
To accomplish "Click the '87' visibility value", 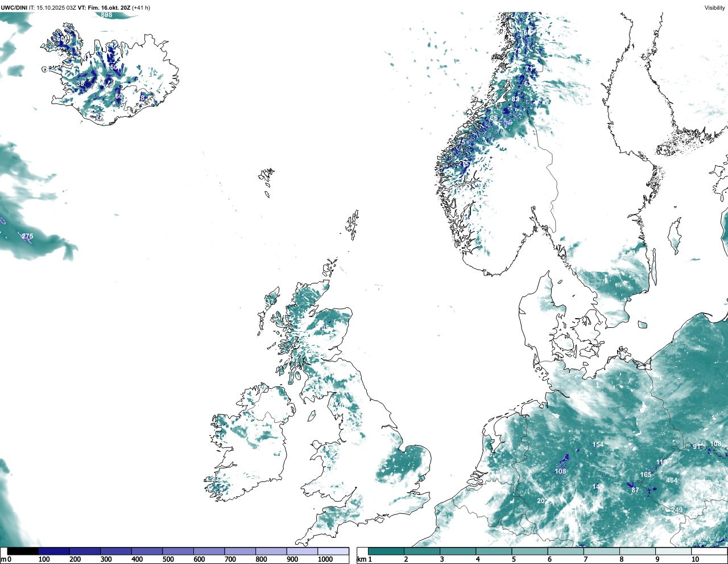I will pos(635,490).
